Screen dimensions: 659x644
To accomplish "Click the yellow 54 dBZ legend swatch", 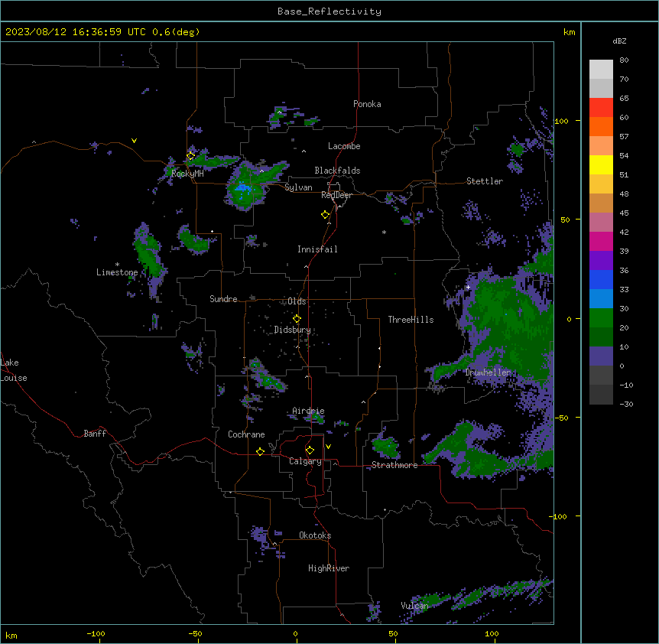I will click(x=601, y=164).
